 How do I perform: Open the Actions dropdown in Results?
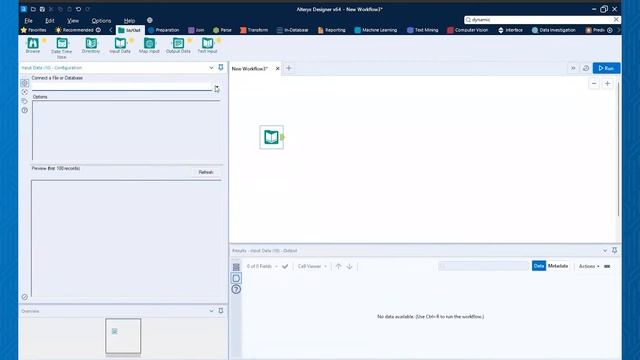pyautogui.click(x=589, y=266)
